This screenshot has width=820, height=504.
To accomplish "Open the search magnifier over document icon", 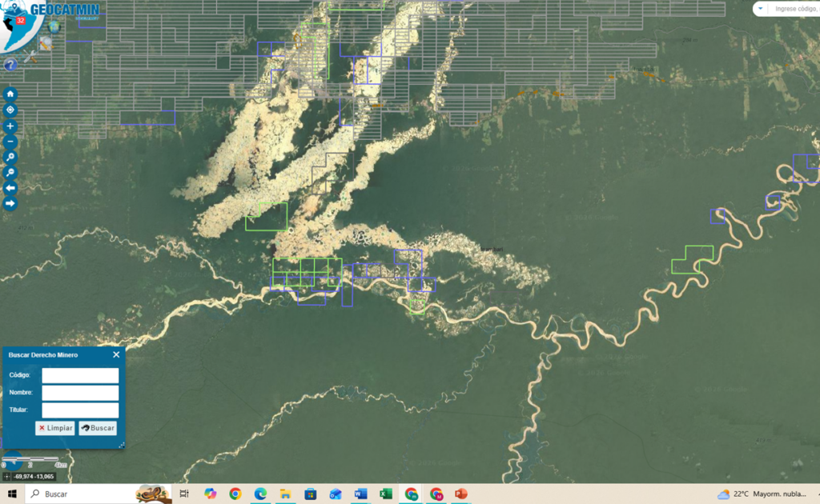I will click(x=46, y=44).
